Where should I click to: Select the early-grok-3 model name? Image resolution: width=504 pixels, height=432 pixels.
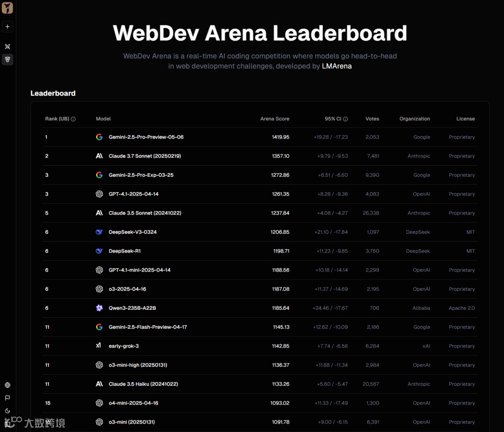coord(123,346)
